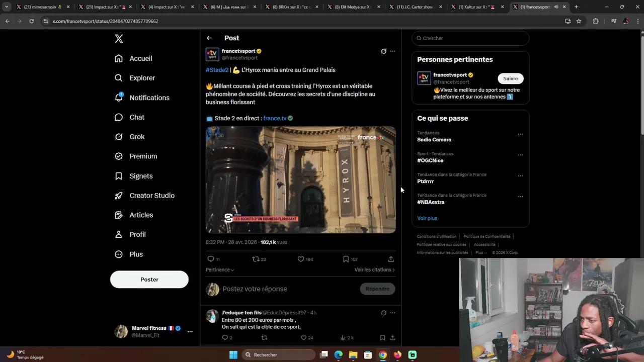Open Signets bookmarks page
644x362 pixels.
coord(133,176)
